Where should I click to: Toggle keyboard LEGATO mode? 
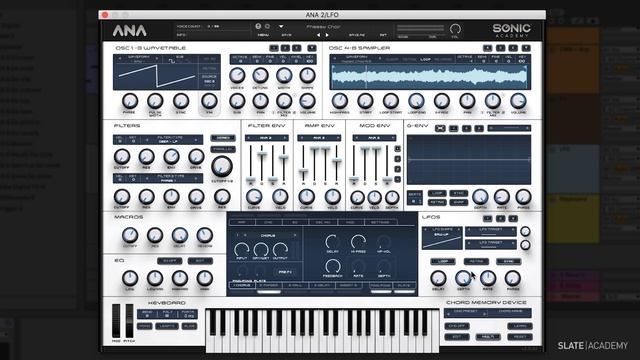point(167,326)
